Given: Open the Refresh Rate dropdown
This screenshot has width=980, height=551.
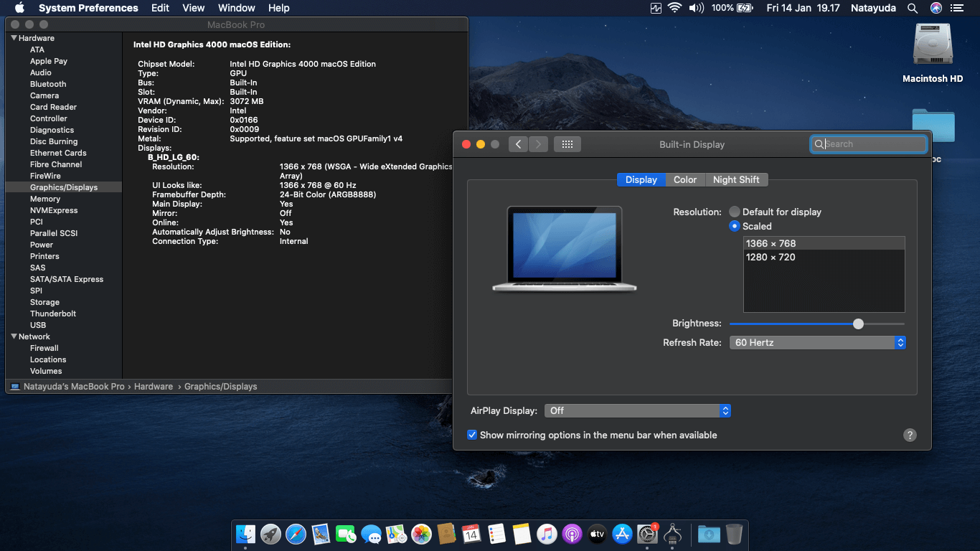Looking at the screenshot, I should pyautogui.click(x=817, y=343).
